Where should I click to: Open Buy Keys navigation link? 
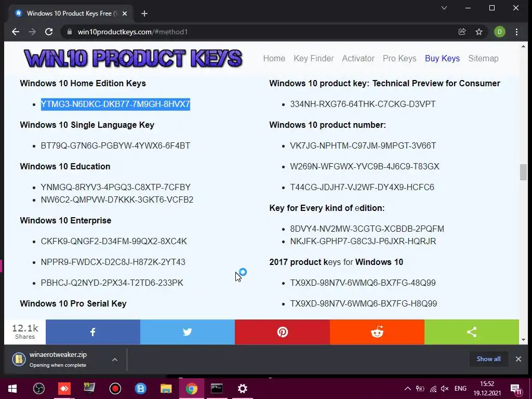point(443,58)
